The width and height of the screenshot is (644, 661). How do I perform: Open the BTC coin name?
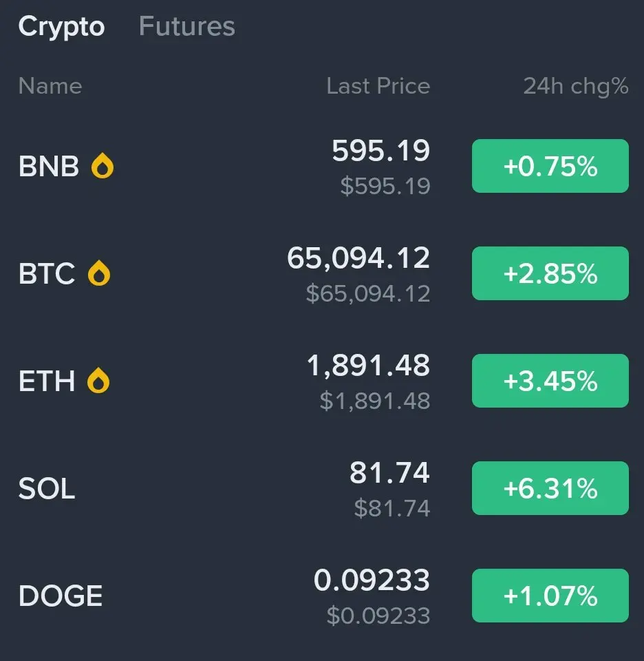pos(47,273)
